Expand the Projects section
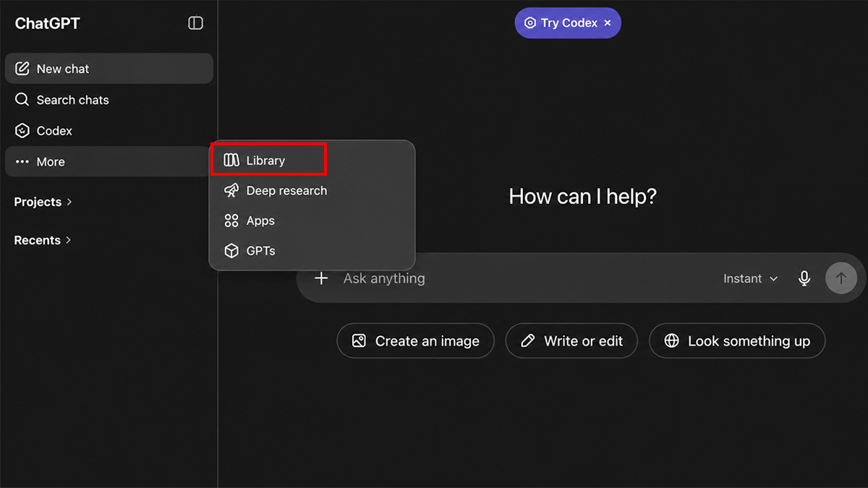868x488 pixels. click(x=43, y=202)
